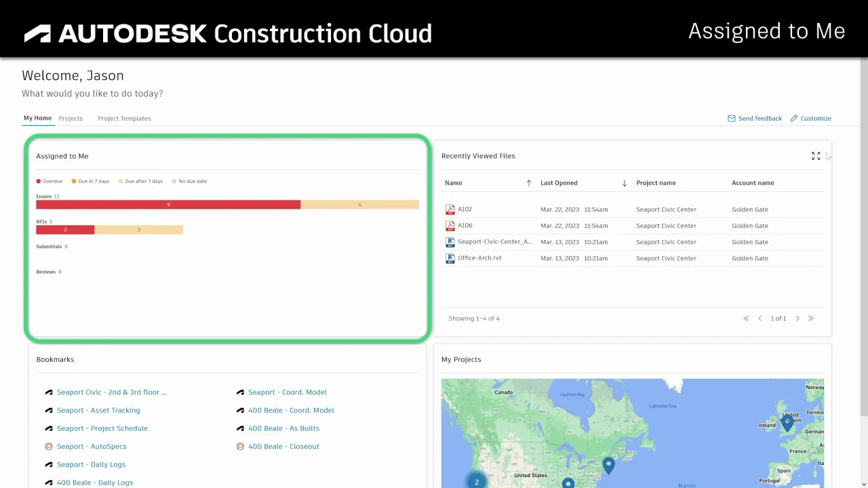Image resolution: width=868 pixels, height=488 pixels.
Task: Click the Office-Arch.rvt Revit file icon
Action: click(x=450, y=258)
